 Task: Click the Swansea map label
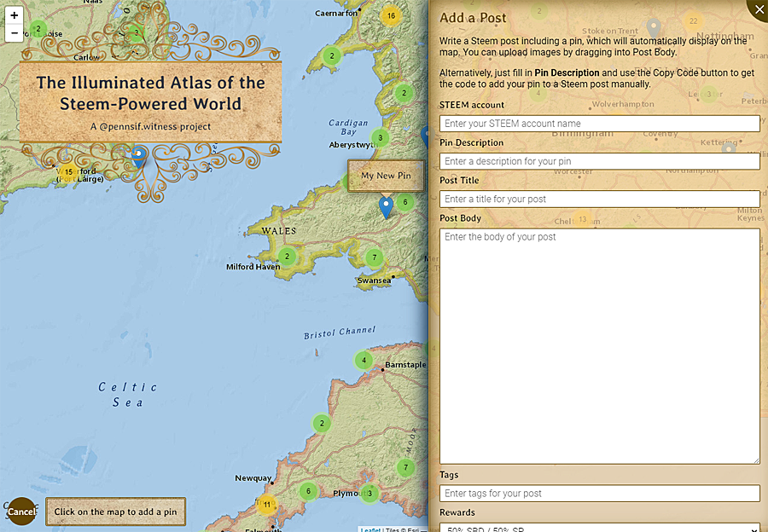375,280
